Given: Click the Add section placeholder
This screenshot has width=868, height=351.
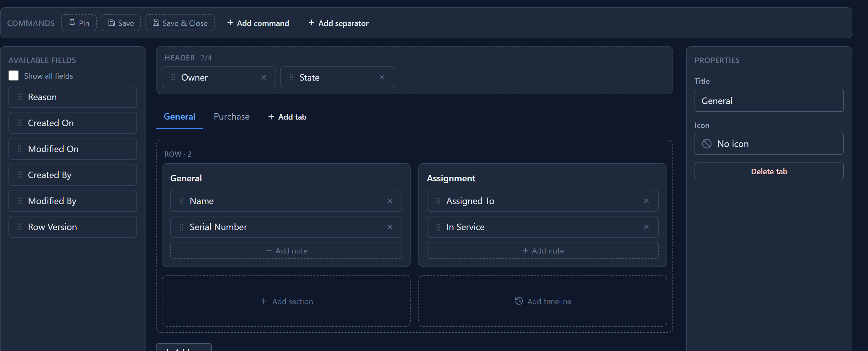Looking at the screenshot, I should click(x=286, y=301).
